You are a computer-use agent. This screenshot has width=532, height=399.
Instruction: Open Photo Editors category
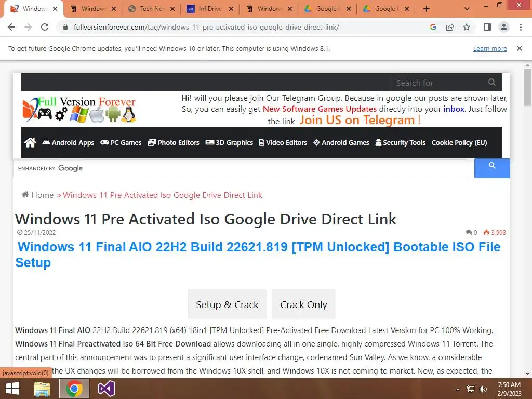pos(174,142)
